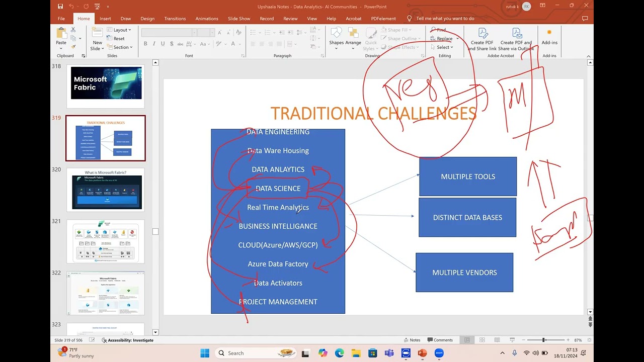644x362 pixels.
Task: Click the Copy icon
Action: tap(73, 38)
